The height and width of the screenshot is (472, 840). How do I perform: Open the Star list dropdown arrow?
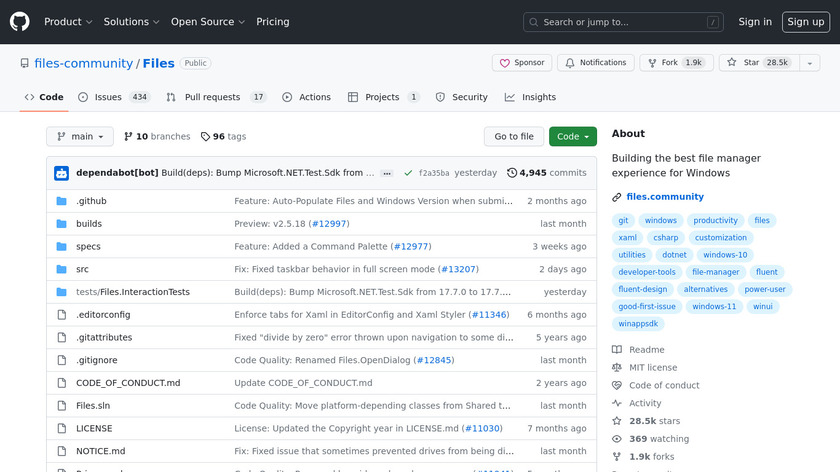point(809,63)
